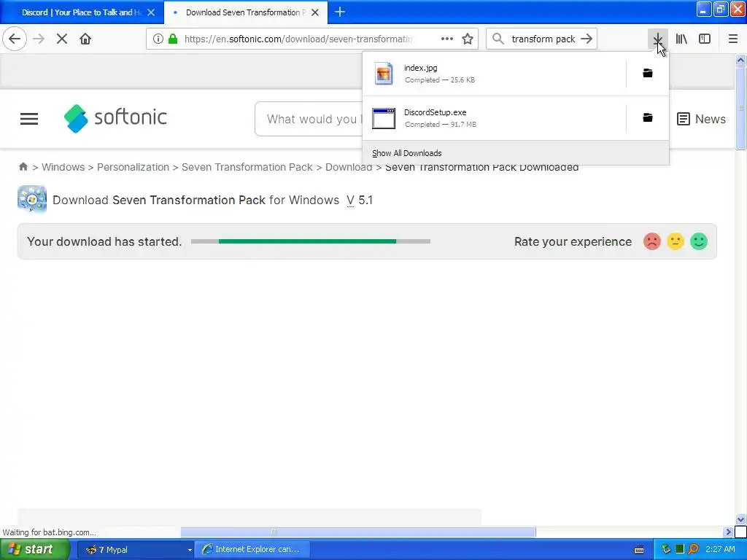Rate experience with green happy face

coord(699,241)
